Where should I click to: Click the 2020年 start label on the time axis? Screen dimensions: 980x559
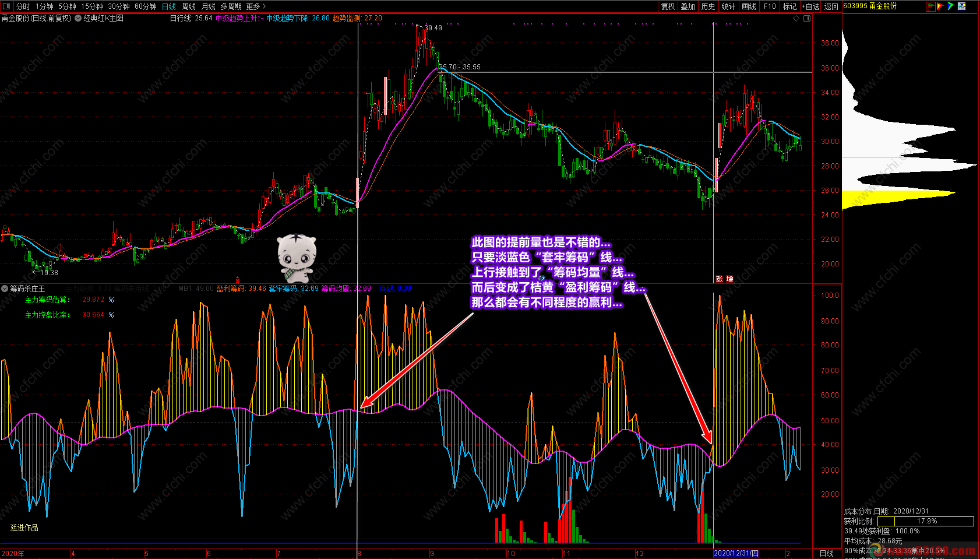coord(13,554)
